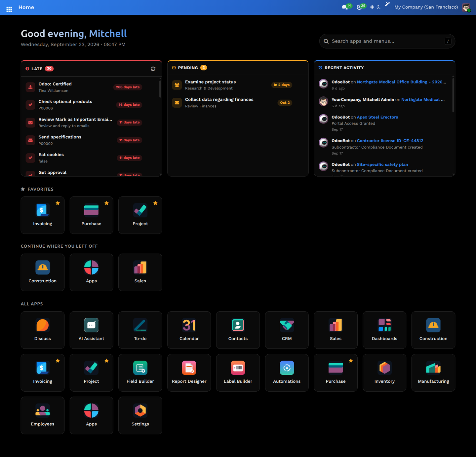Open the Field Builder app
Image resolution: width=476 pixels, height=457 pixels.
[x=140, y=373]
